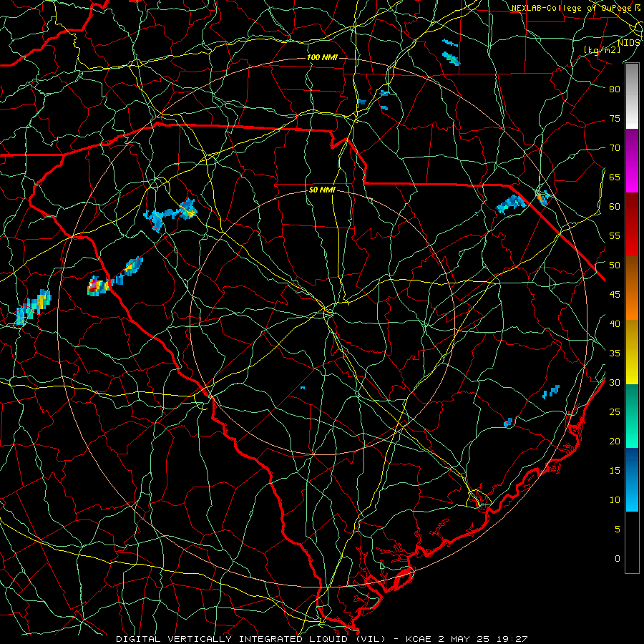644x644 pixels.
Task: Click the '35' value on the color scale
Action: coord(615,353)
